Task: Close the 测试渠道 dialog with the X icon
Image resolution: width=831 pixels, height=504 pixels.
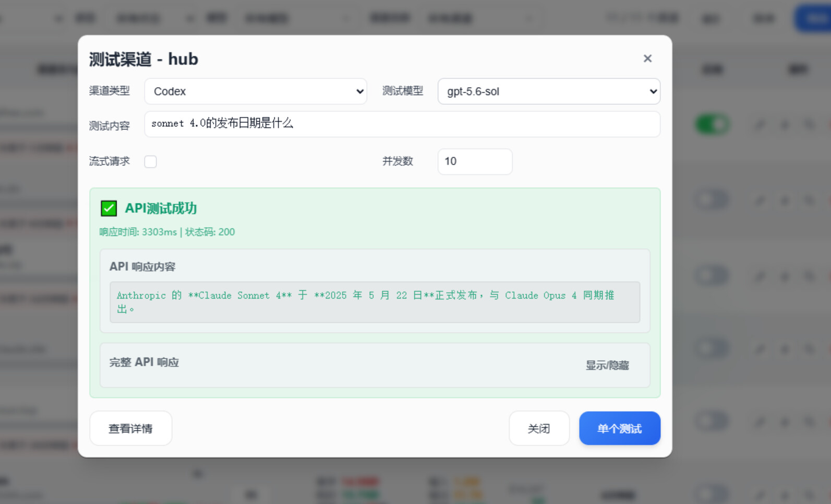Action: 647,58
